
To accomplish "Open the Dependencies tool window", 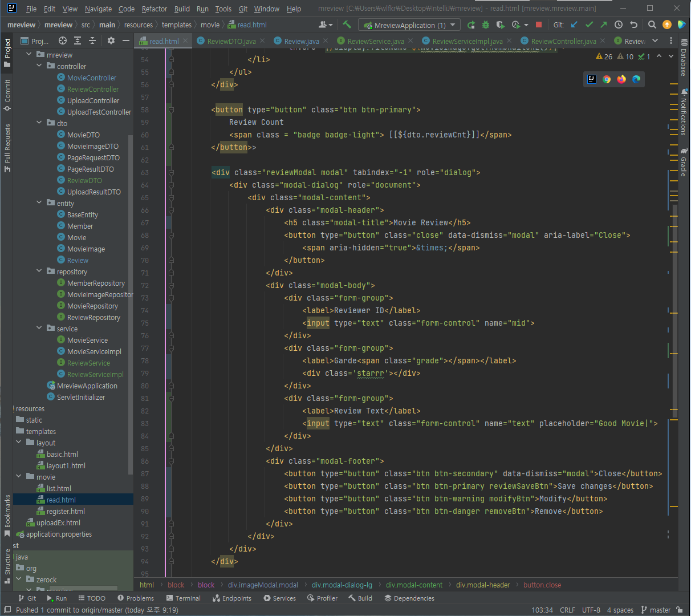I will 409,598.
